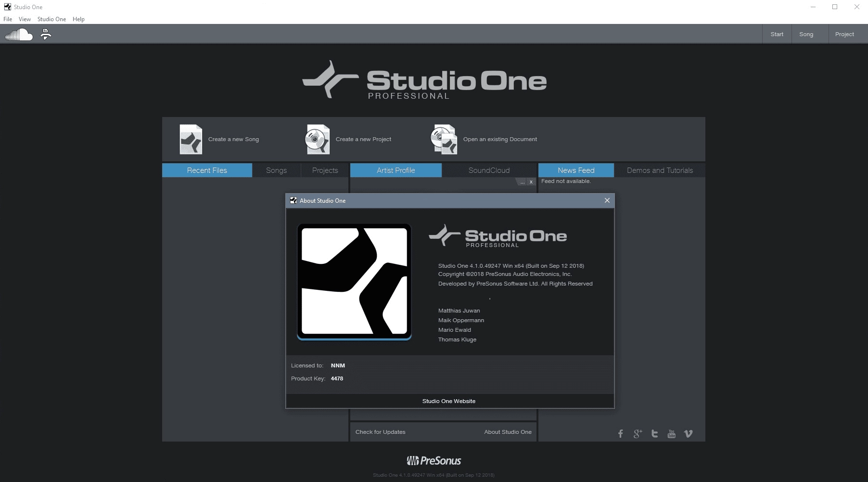Open the Studio One menu
Viewport: 868px width, 482px height.
51,19
